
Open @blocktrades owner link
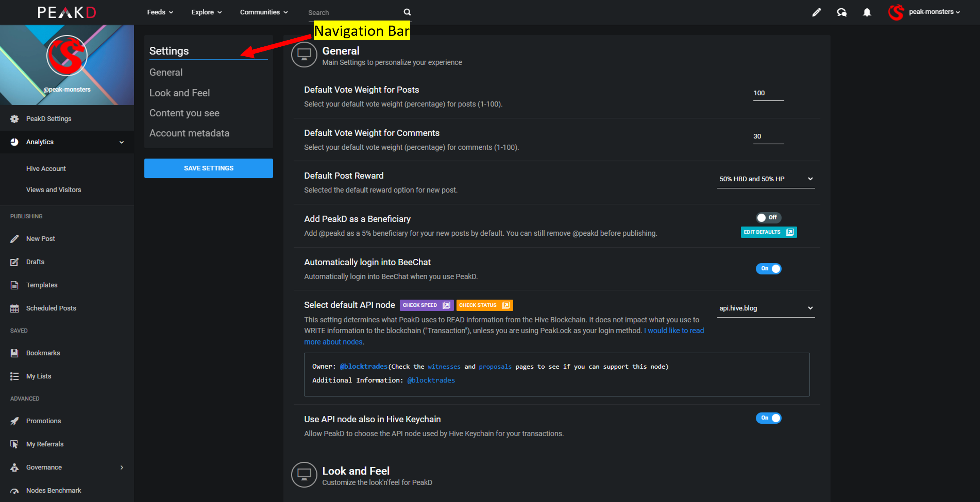[x=363, y=367]
